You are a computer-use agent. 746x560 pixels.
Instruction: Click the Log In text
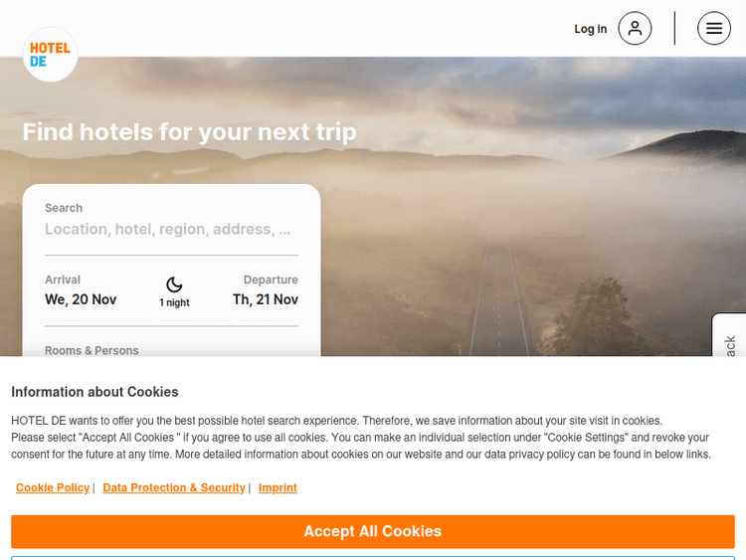[590, 29]
